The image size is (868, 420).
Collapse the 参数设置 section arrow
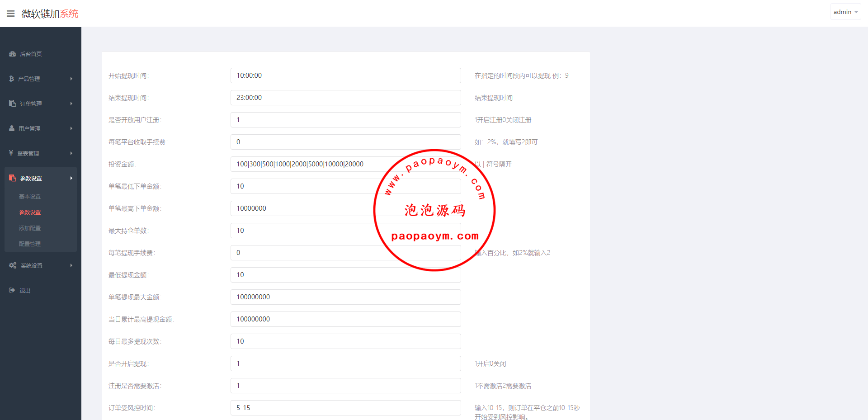71,178
